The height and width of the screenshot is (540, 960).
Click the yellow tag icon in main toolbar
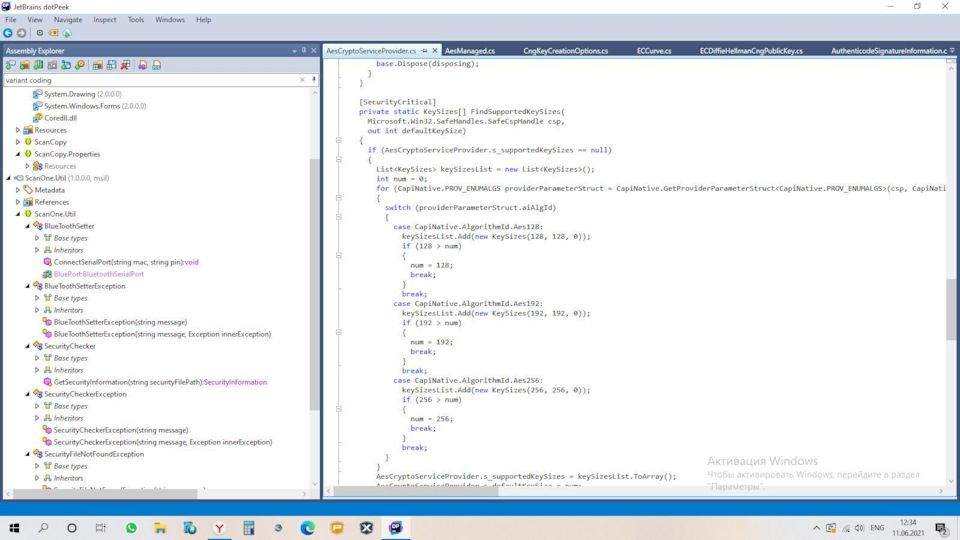53,33
